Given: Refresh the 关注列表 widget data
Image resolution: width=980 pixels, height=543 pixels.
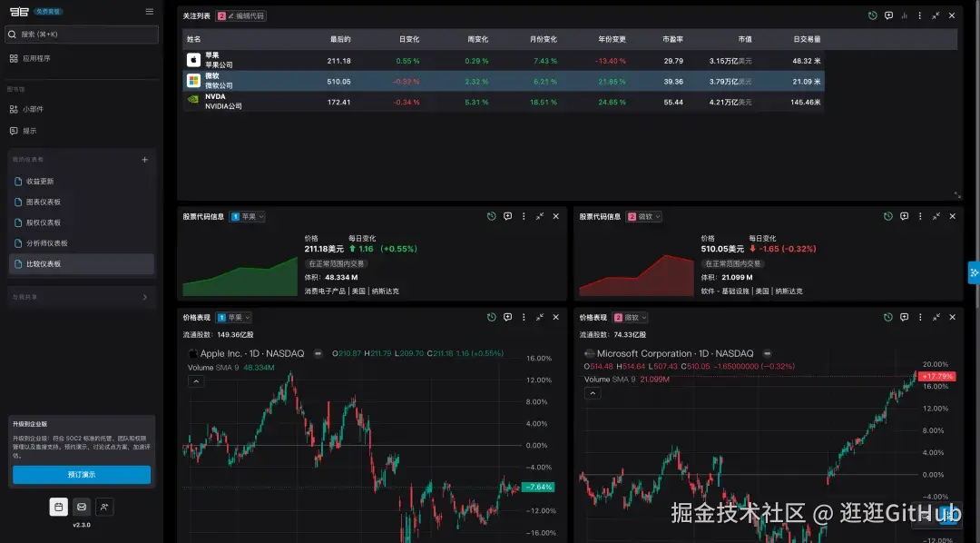Looking at the screenshot, I should click(x=873, y=15).
